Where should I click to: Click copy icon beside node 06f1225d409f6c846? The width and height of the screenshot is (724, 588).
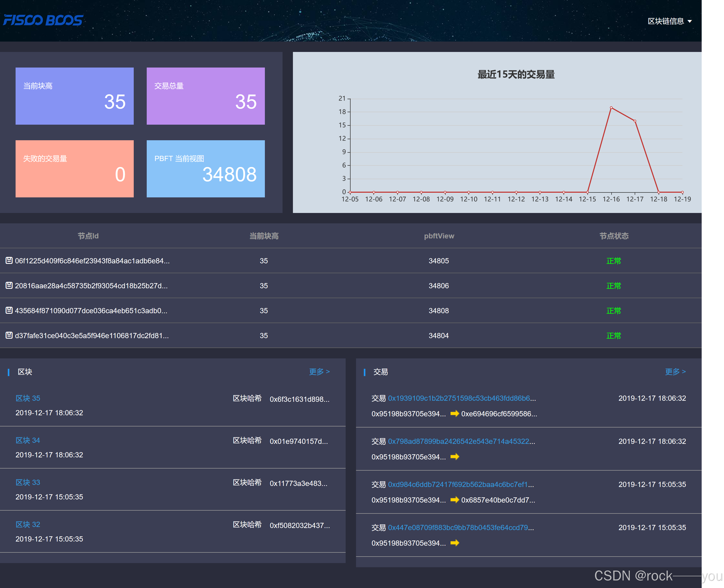[x=9, y=260]
